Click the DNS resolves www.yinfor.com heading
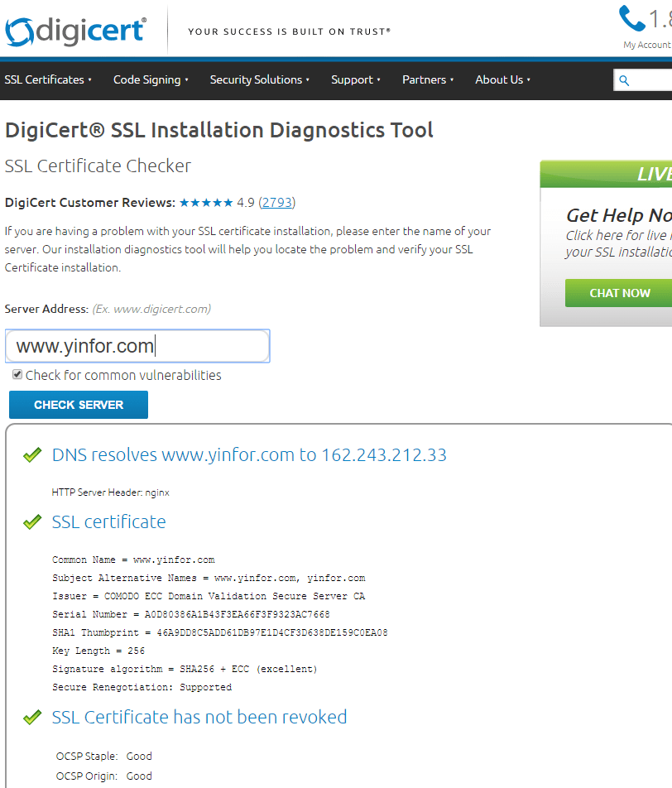 point(249,455)
